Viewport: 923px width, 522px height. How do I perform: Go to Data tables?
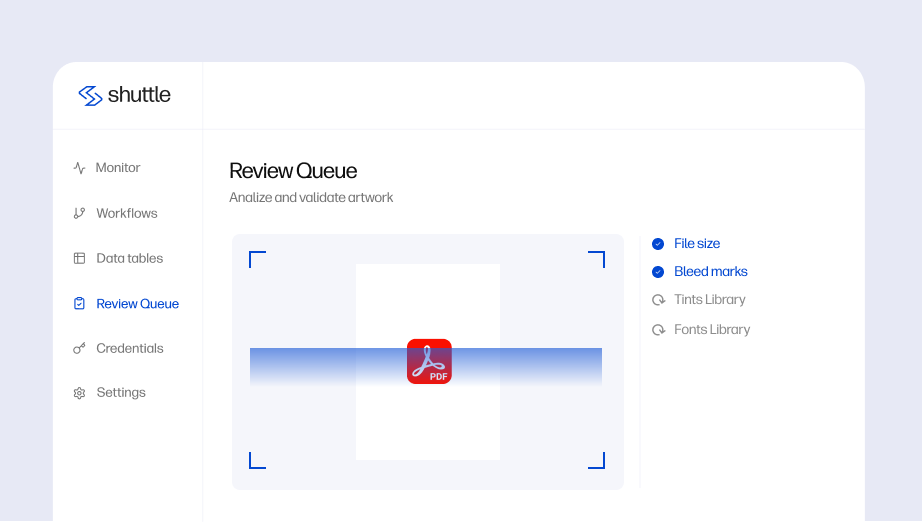point(130,258)
